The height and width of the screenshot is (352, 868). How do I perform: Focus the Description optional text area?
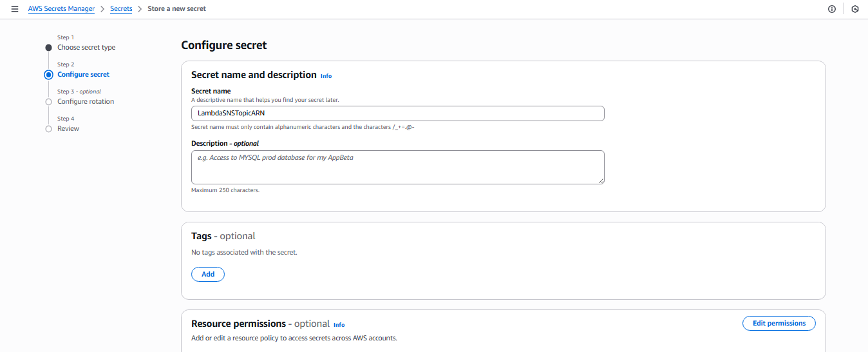click(x=397, y=167)
